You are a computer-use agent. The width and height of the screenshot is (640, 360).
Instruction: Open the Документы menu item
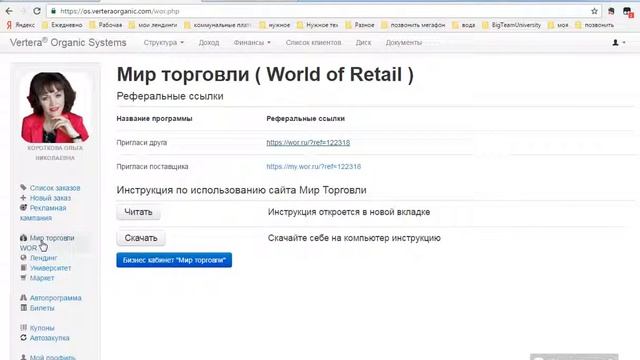point(404,42)
